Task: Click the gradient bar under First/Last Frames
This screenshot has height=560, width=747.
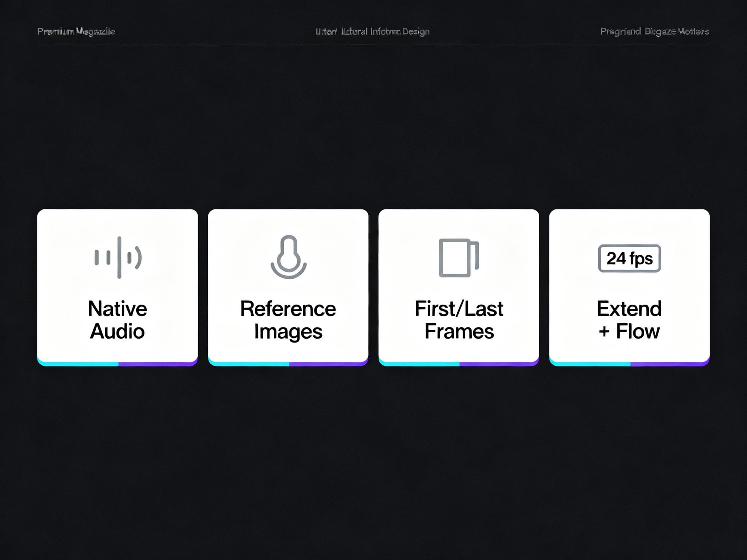Action: click(x=459, y=363)
